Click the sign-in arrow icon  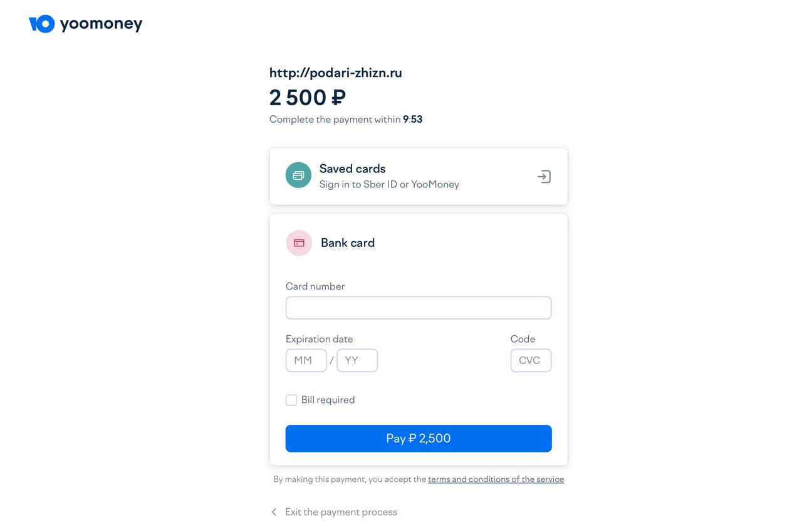(544, 177)
